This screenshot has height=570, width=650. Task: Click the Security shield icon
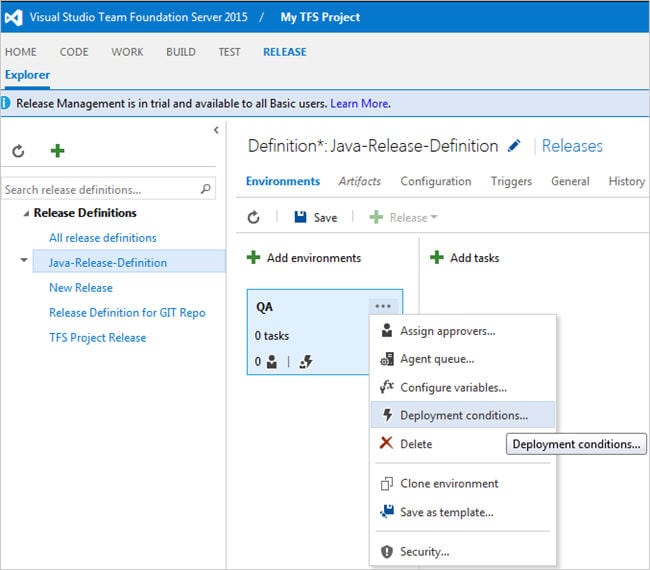387,551
